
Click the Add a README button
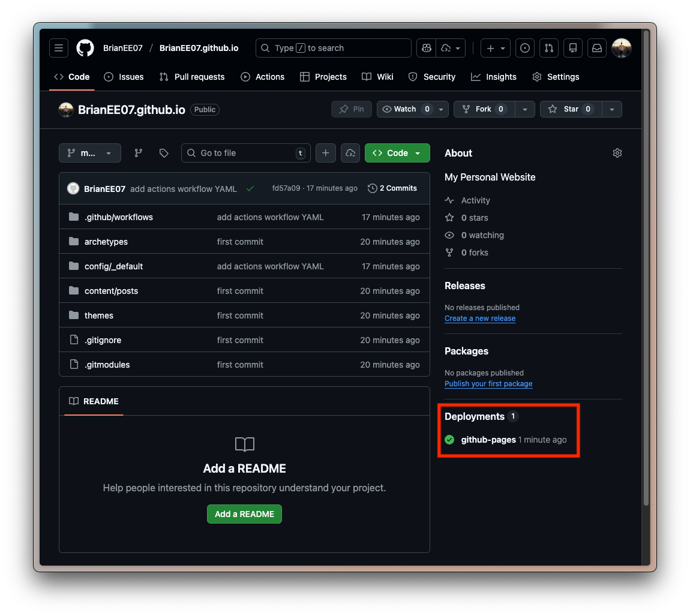click(x=244, y=514)
